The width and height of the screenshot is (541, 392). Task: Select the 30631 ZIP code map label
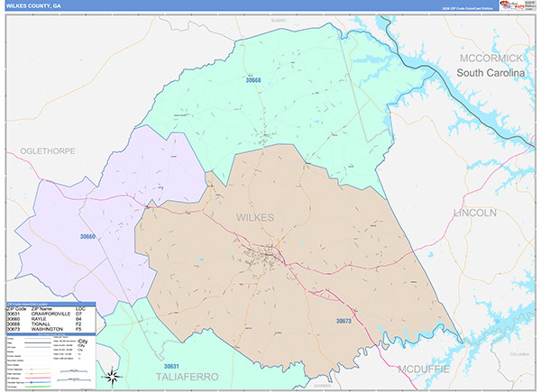coord(171,367)
